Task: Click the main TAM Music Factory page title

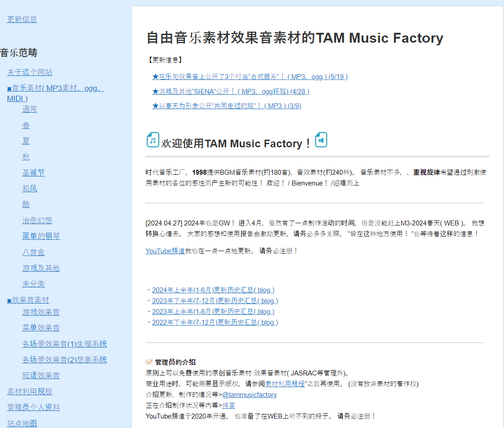Action: point(295,38)
